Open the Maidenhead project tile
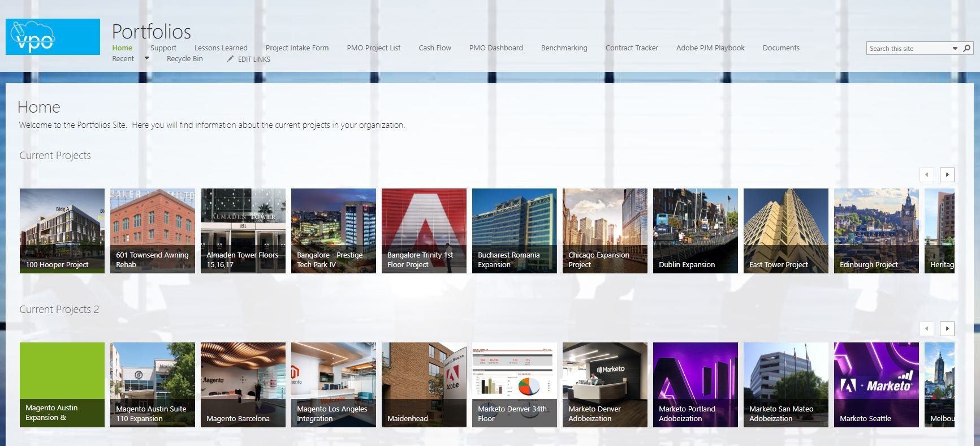The image size is (980, 446). tap(424, 385)
